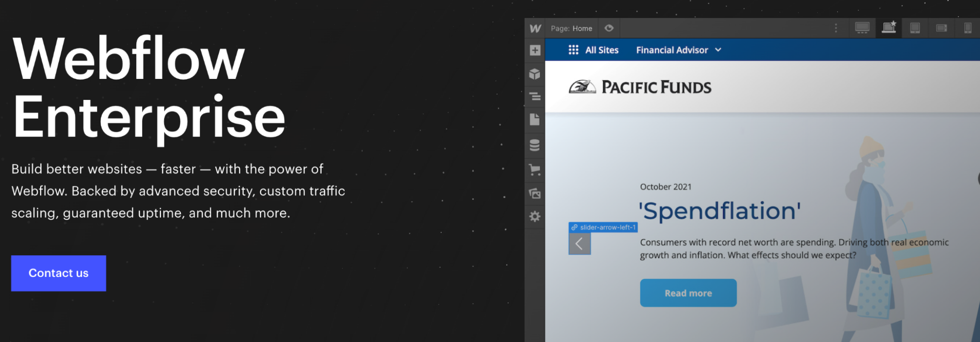Switch to large desktop breakpoint
Viewport: 980px width, 342px height.
[862, 28]
